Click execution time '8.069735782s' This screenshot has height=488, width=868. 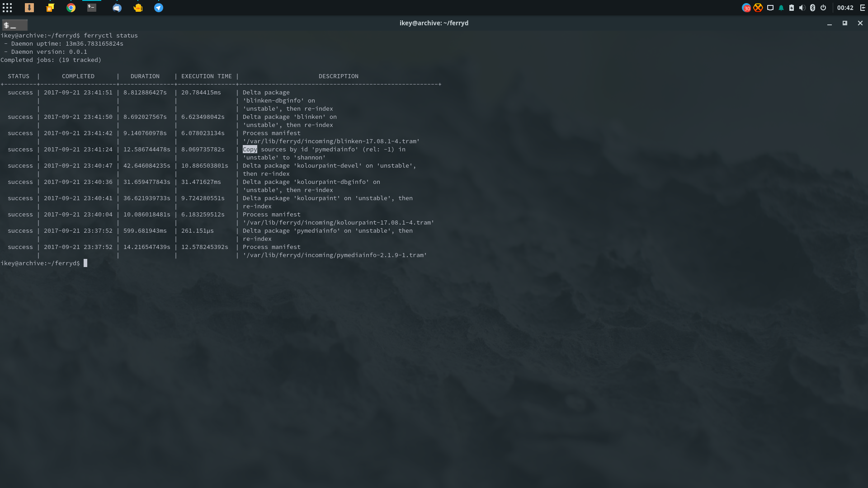[x=203, y=150]
